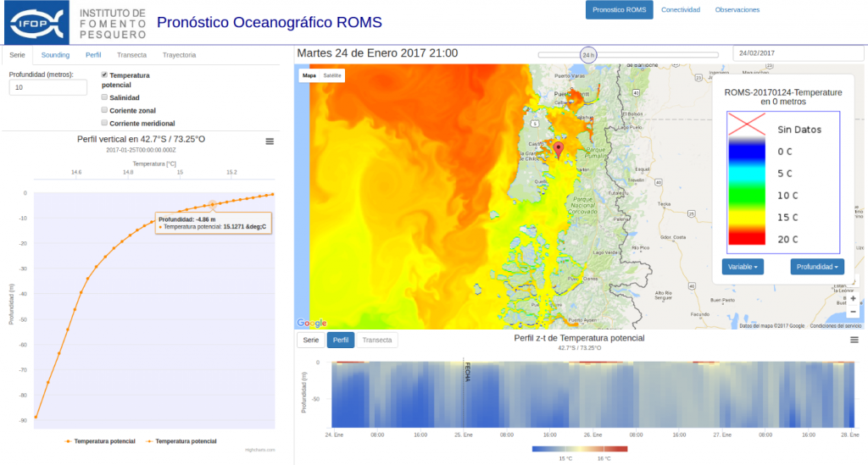Open the z-t profile chart hamburger menu
Viewport: 868px width, 465px height.
click(x=854, y=340)
